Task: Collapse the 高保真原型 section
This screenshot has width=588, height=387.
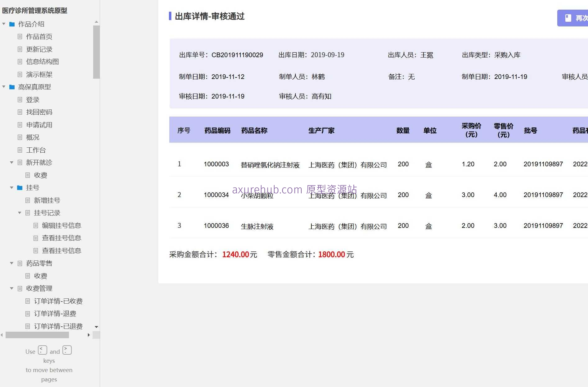Action: point(3,87)
